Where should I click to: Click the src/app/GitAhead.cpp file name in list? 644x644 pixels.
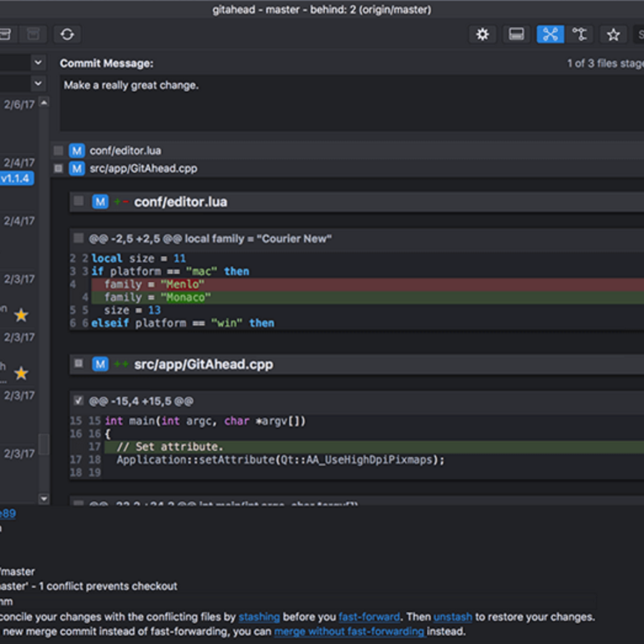pos(143,169)
